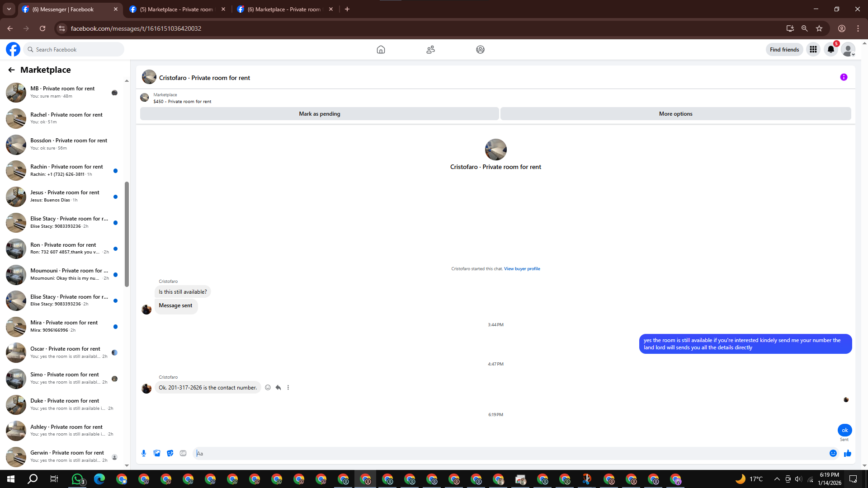
Task: Open more options for Cristofaro's message
Action: pyautogui.click(x=288, y=387)
